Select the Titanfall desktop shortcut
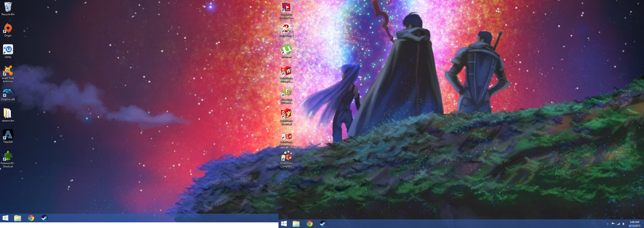Viewport: 644px width, 228px height. point(8,136)
